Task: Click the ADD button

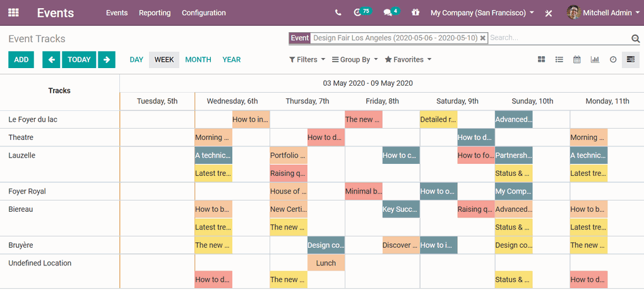Action: (x=21, y=60)
